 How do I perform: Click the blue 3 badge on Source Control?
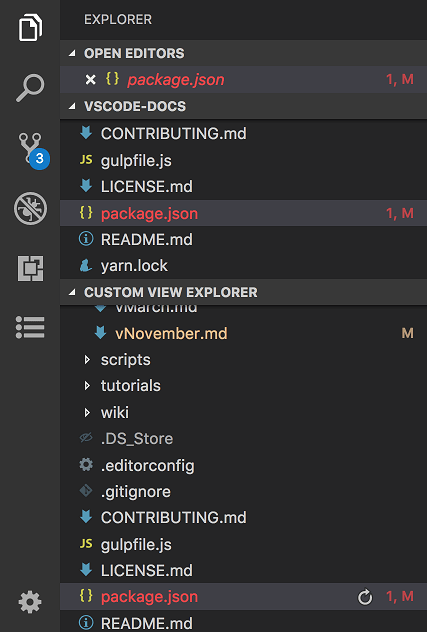coord(40,158)
